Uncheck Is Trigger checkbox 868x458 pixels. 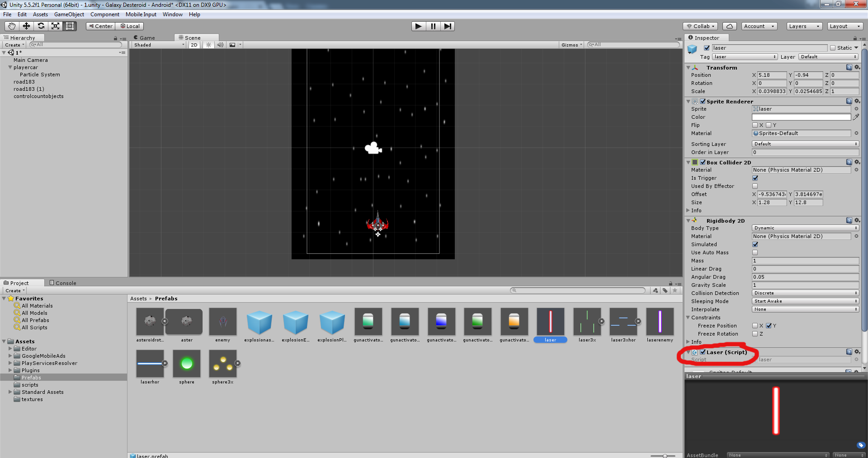pos(755,178)
